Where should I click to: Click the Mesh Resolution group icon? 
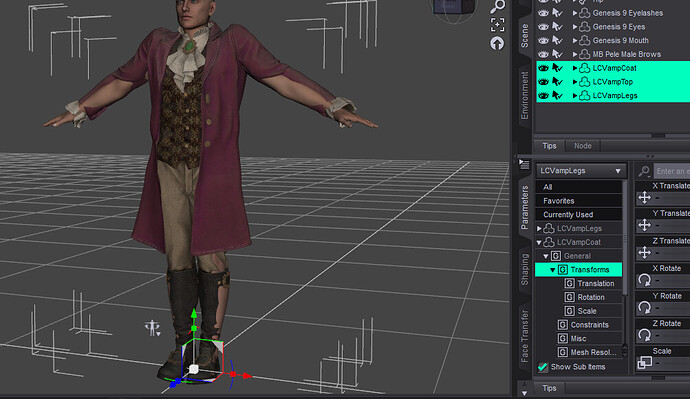[x=562, y=352]
